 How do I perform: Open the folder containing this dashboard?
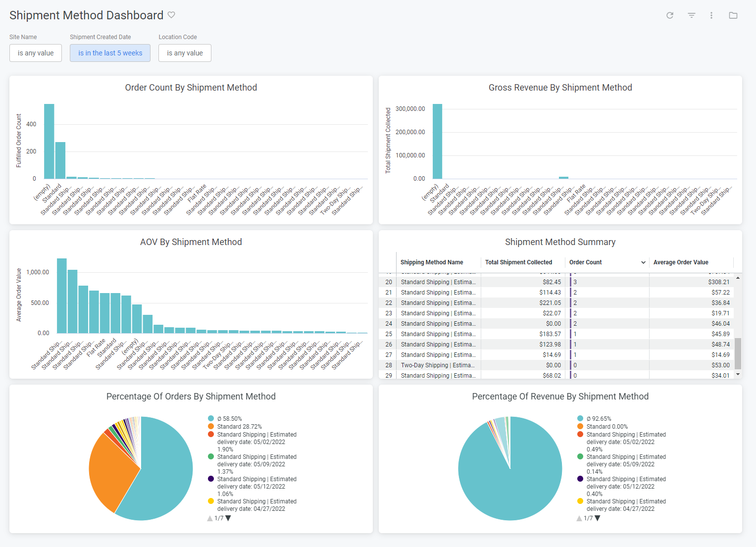[733, 15]
